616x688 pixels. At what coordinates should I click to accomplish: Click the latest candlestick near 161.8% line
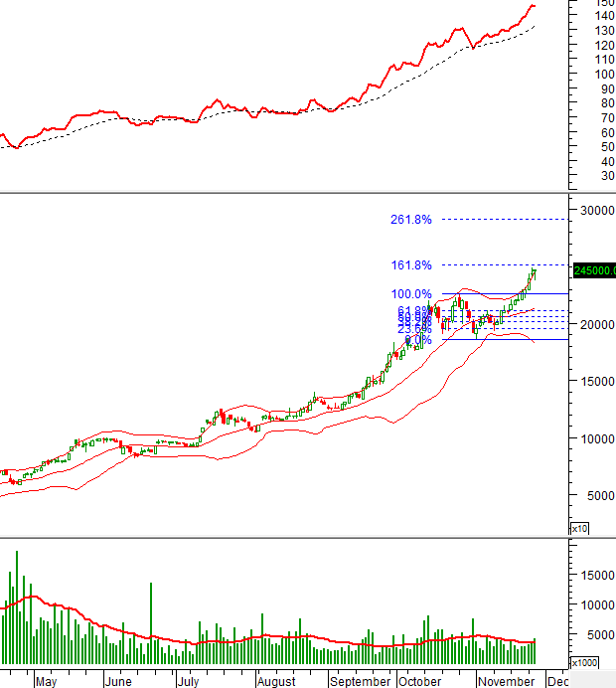click(534, 273)
